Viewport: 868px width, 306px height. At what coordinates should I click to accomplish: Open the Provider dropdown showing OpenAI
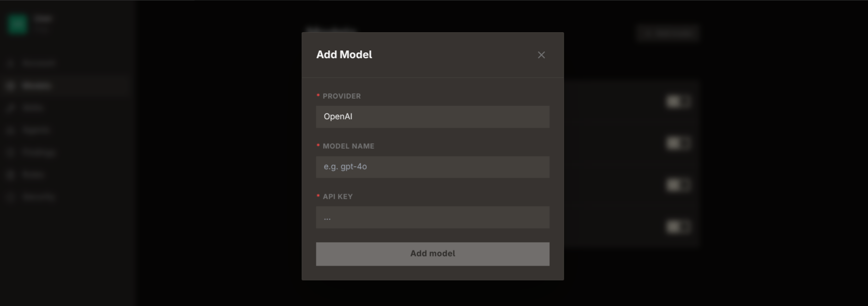pyautogui.click(x=433, y=116)
